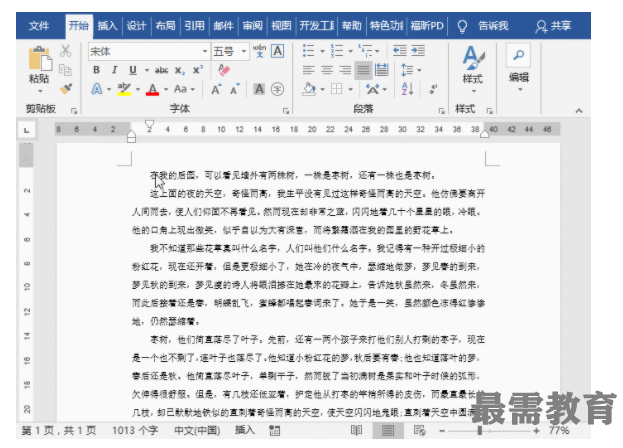The image size is (623, 448).
Task: Open the Clipboard pane launcher
Action: [74, 111]
